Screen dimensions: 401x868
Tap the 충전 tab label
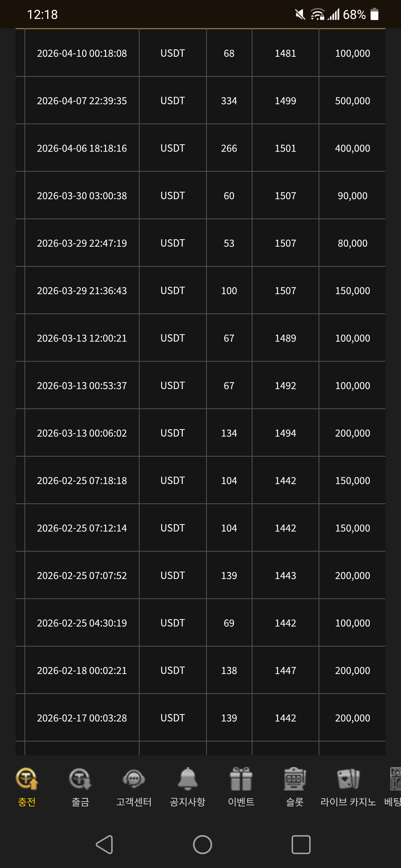coord(27,802)
